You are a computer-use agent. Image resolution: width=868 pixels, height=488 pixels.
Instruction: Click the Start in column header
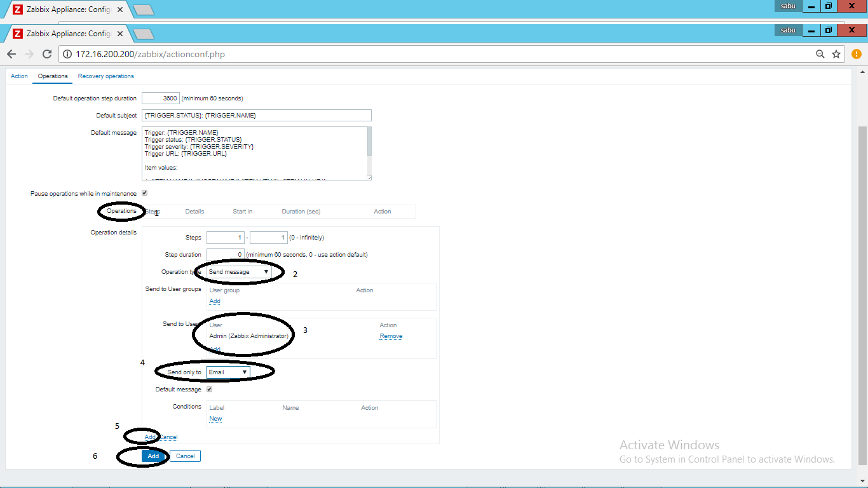click(x=243, y=212)
